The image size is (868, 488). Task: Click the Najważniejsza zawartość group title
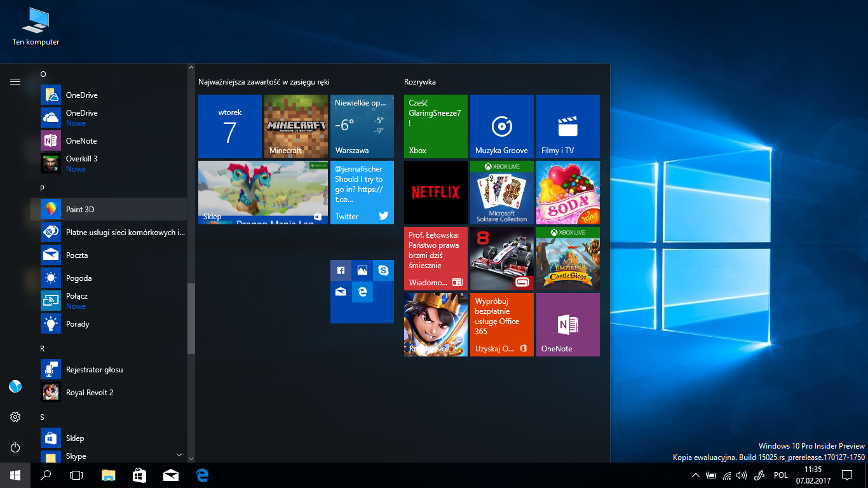264,82
